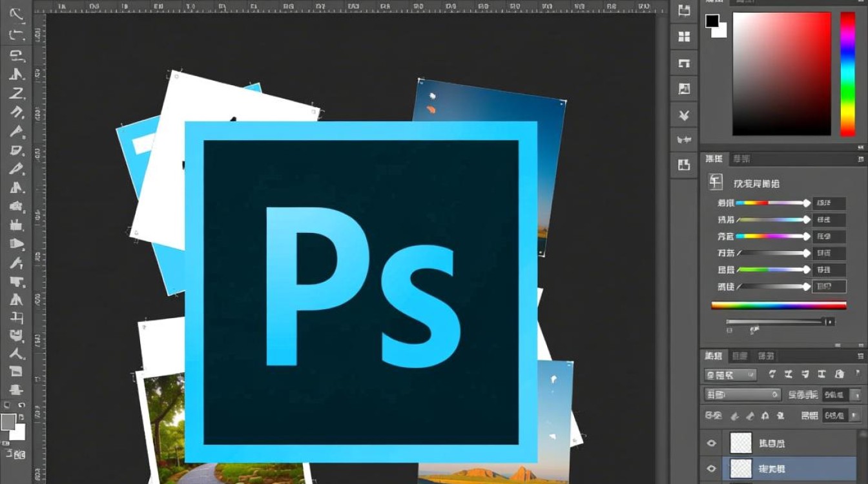Click the green-and-blue gradient slider track
This screenshot has width=868, height=484.
[772, 270]
